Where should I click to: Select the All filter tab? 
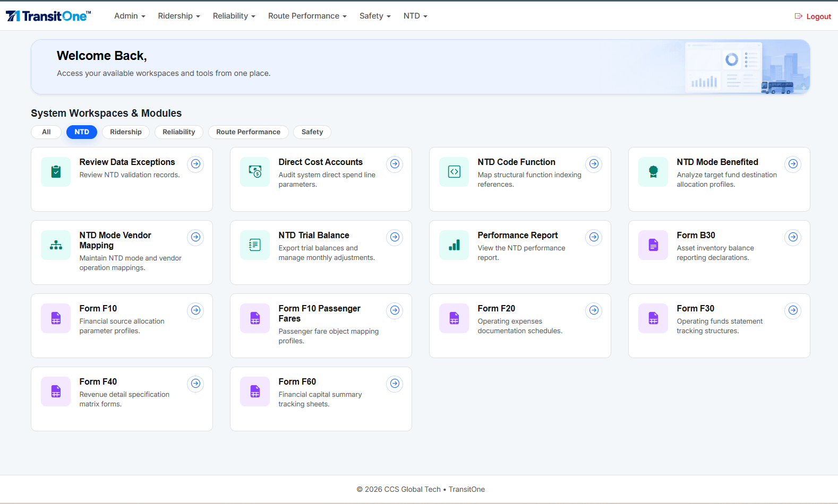tap(46, 132)
